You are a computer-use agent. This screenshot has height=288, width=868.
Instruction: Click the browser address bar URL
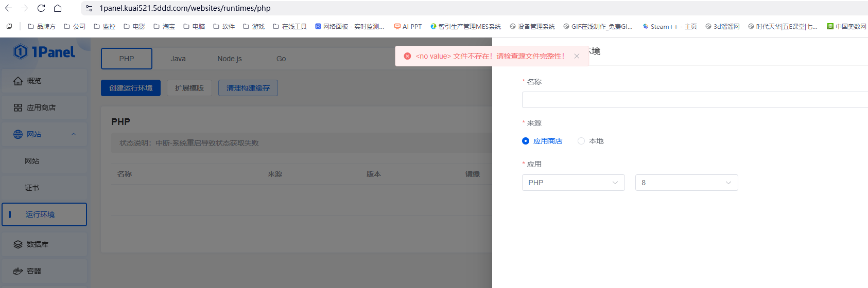click(185, 8)
